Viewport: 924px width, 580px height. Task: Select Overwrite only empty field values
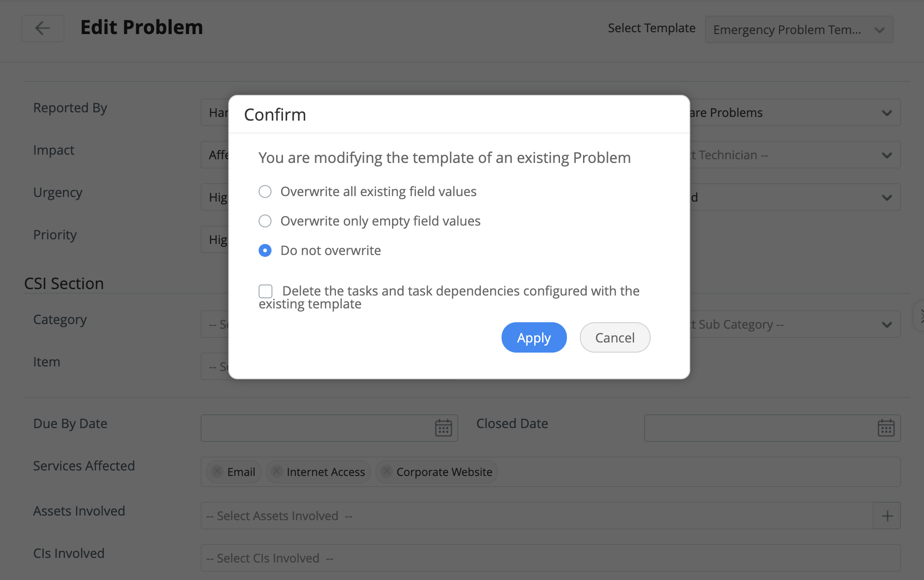265,221
